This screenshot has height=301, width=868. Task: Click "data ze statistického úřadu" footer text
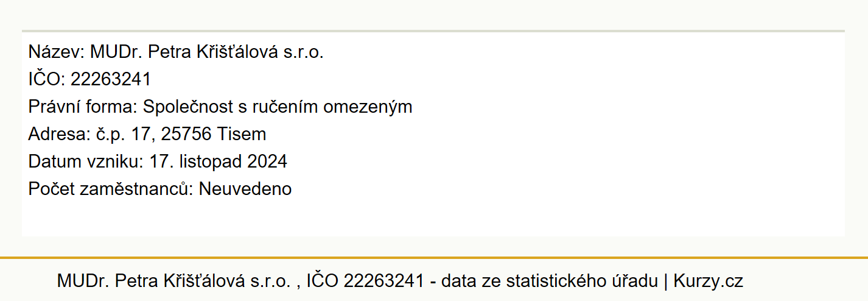click(x=550, y=281)
